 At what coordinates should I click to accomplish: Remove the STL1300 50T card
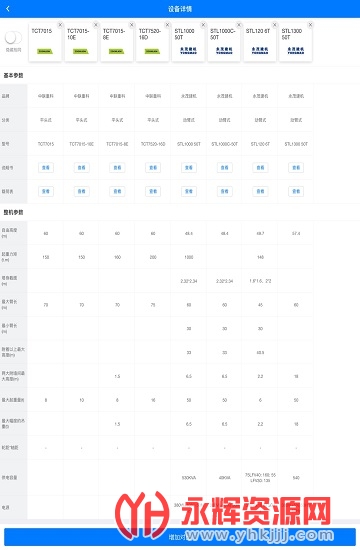[310, 25]
